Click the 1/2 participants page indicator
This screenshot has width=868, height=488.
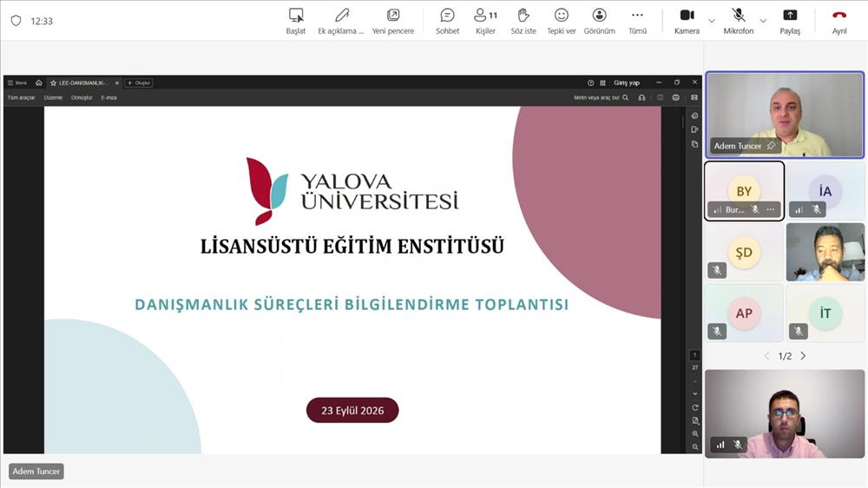(785, 356)
